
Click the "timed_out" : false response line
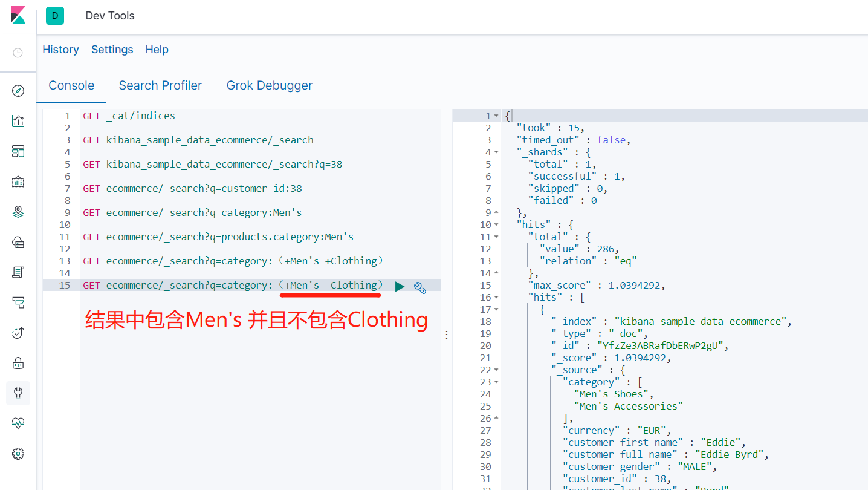[574, 140]
